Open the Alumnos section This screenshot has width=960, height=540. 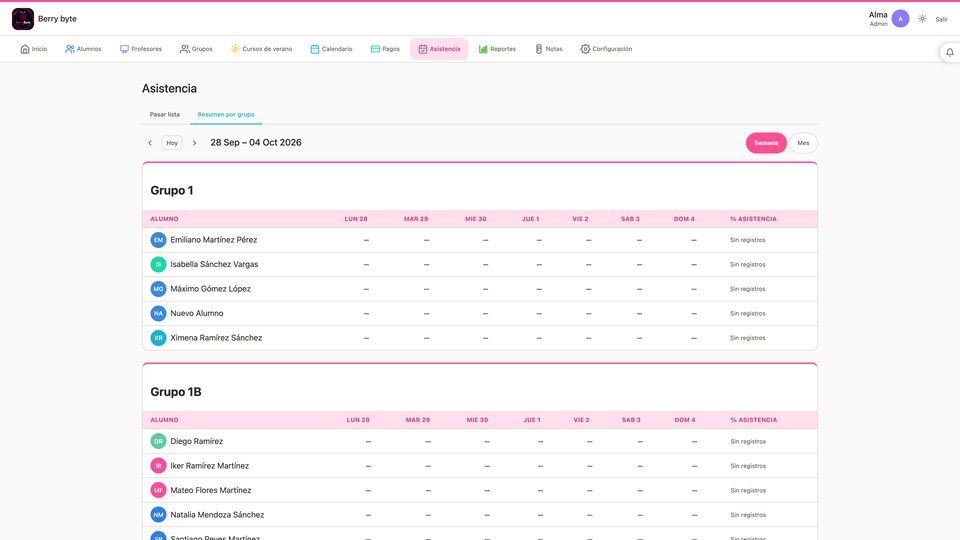pos(83,49)
